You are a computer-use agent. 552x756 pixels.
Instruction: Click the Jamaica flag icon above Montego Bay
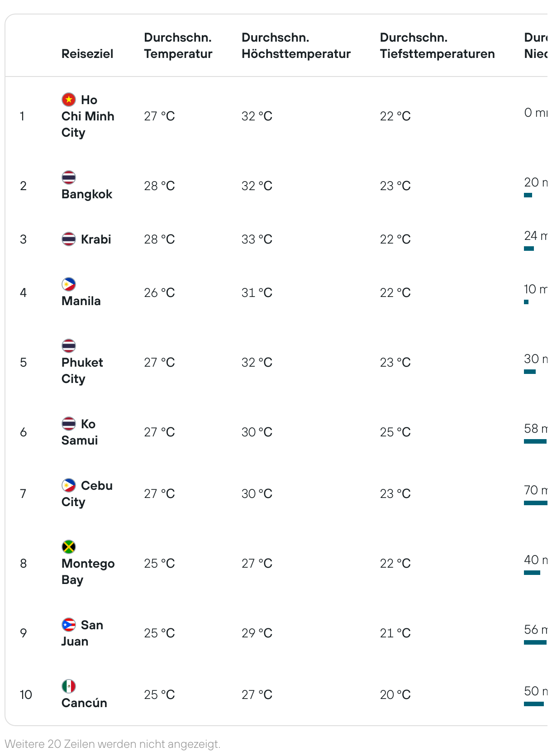click(x=69, y=546)
